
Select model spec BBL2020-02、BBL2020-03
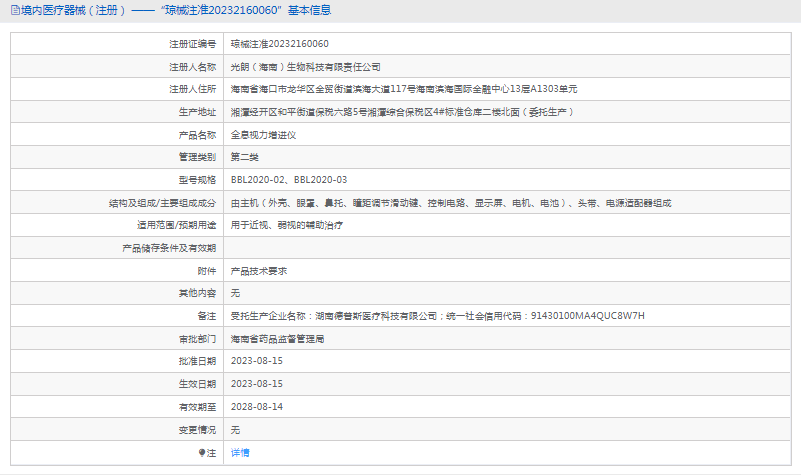coord(289,180)
